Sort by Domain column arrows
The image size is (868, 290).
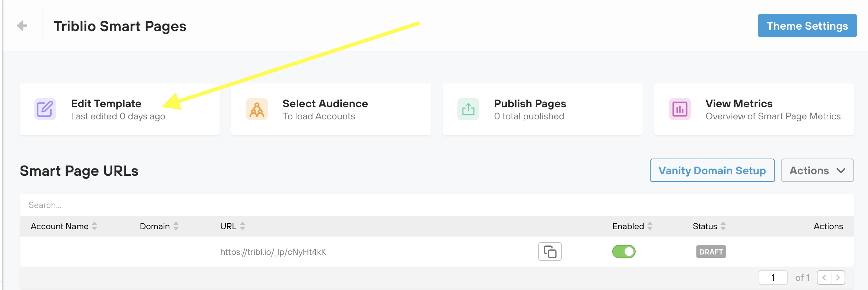[x=176, y=226]
